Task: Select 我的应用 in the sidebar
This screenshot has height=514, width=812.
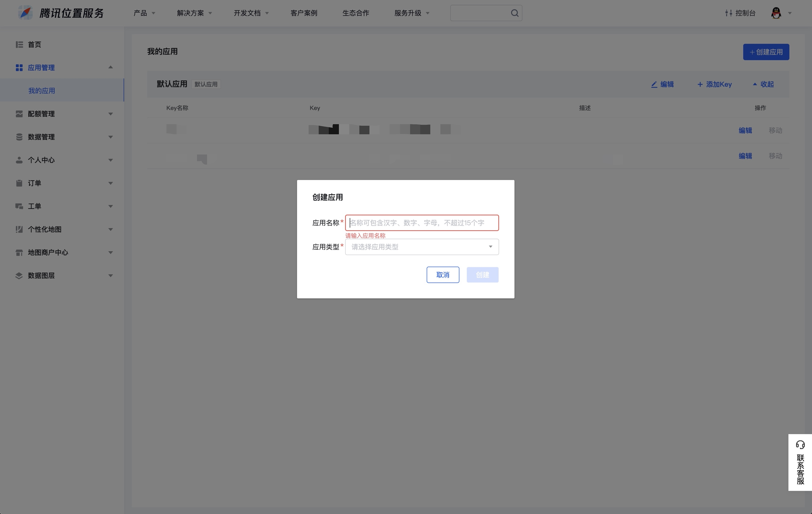Action: [41, 91]
